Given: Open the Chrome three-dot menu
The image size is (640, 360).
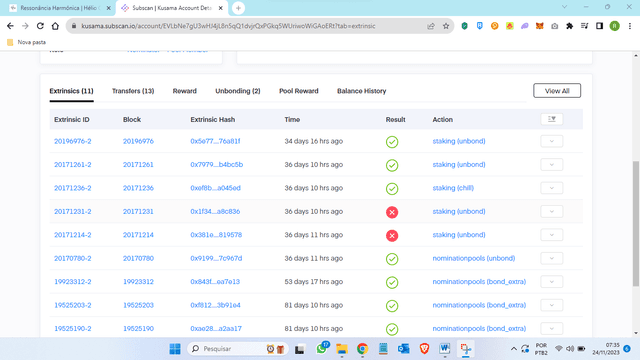Looking at the screenshot, I should point(629,26).
